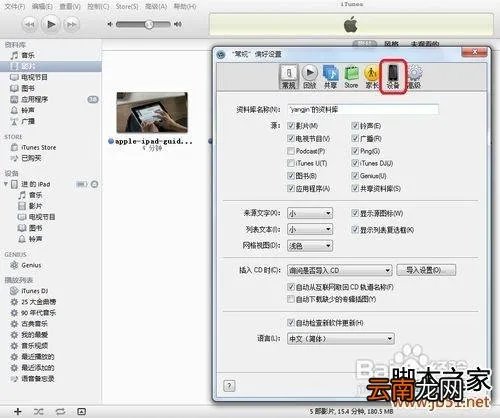The image size is (500, 418).
Task: Click the previous track rewind button
Action: (x=30, y=24)
